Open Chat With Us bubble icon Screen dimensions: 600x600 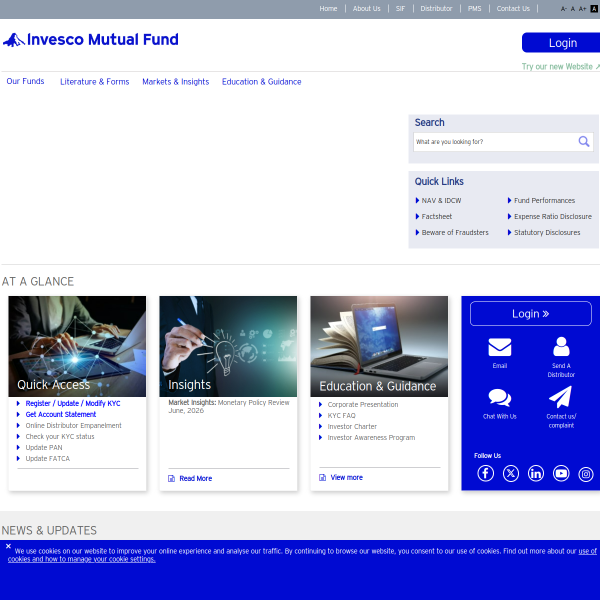(500, 398)
